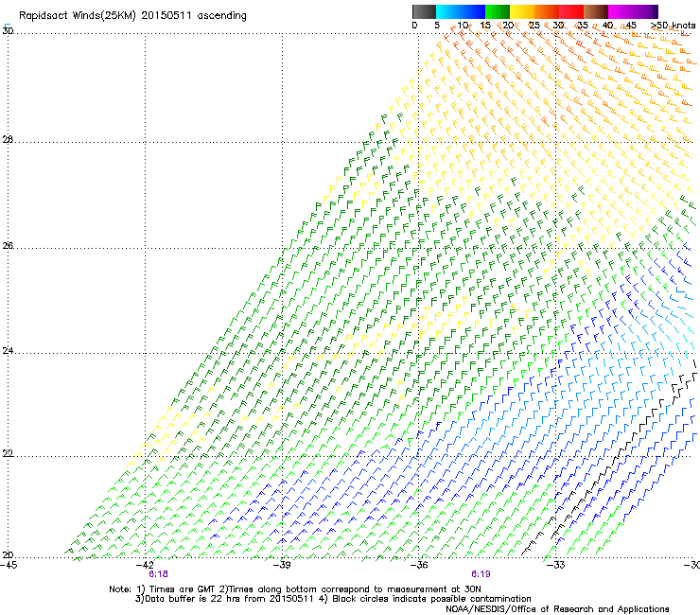Click the '0' label under the color scale
The width and height of the screenshot is (700, 615).
(414, 25)
